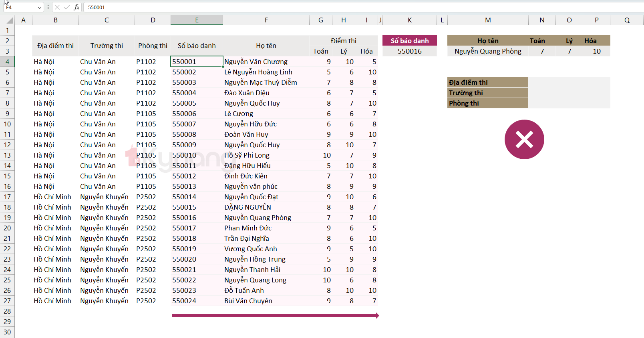The width and height of the screenshot is (644, 338).
Task: Click the Trường thi label in column M
Action: click(488, 93)
